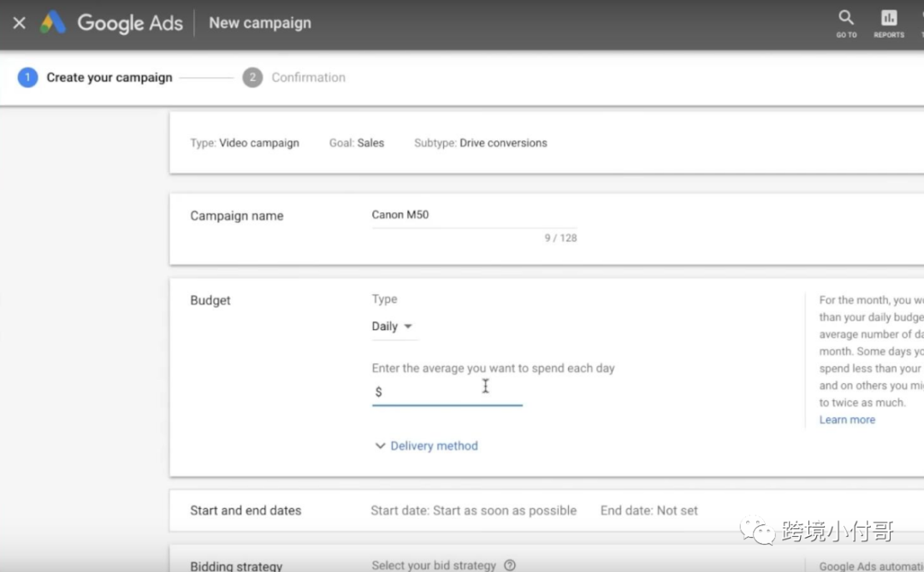The width and height of the screenshot is (924, 572).
Task: Click the Start date setting text
Action: click(473, 510)
